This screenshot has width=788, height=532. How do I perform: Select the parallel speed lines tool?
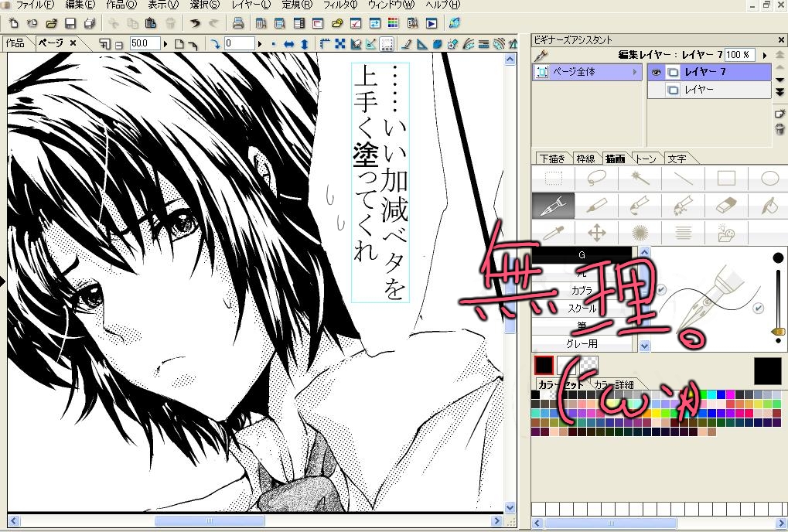point(683,233)
